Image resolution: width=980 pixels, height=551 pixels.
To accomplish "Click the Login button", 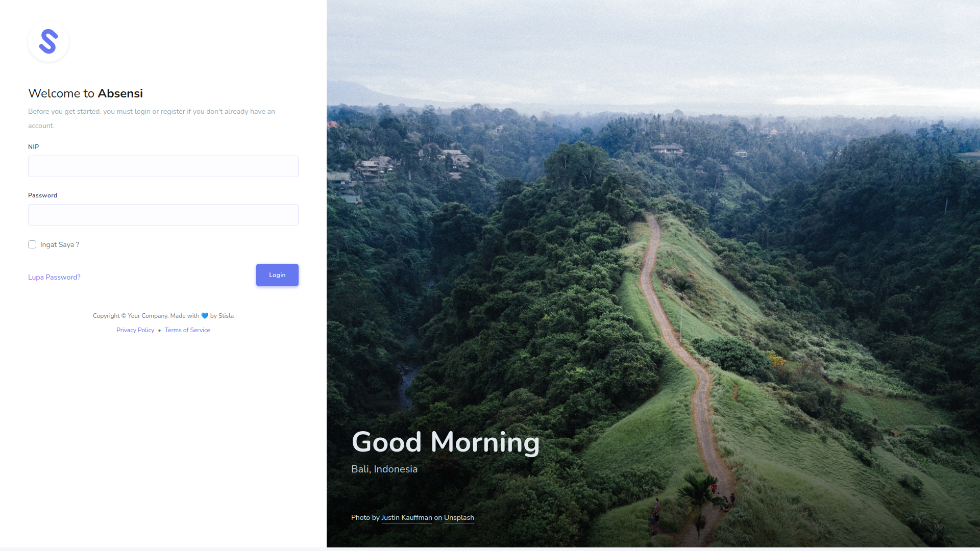I will [x=277, y=275].
